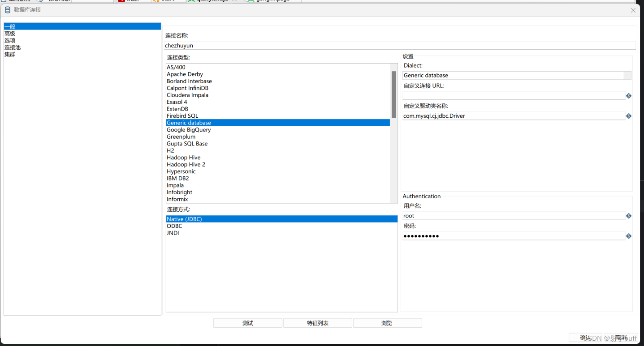Select Informix connection type
Screen dimensions: 644x346
coord(278,199)
